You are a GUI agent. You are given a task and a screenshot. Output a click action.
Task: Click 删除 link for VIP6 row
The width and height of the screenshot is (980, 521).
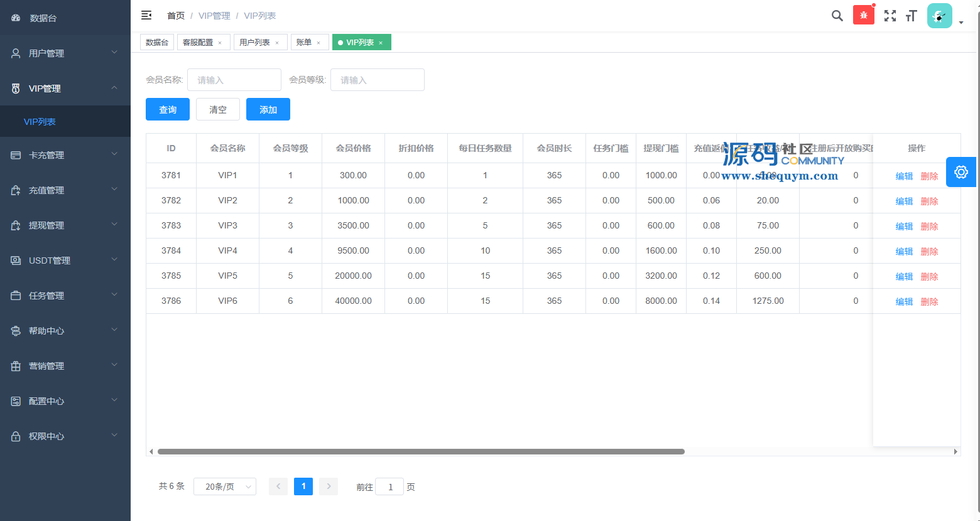929,301
